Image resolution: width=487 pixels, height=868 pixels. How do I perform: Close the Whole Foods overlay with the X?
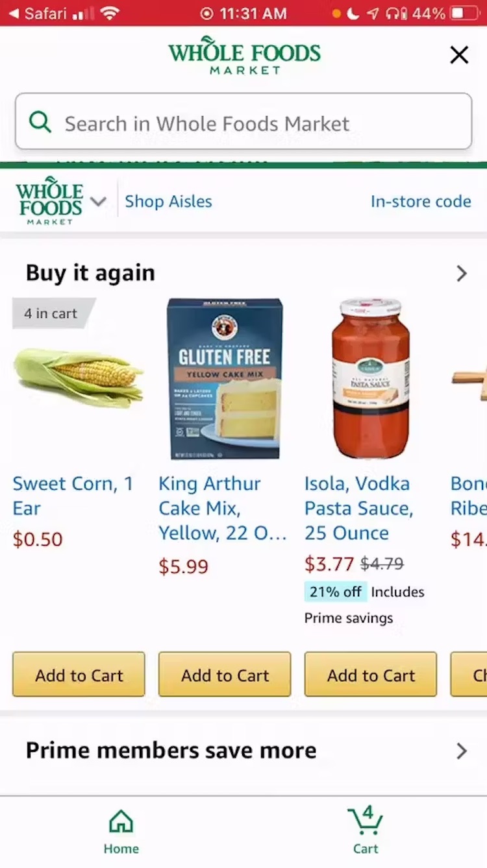[x=459, y=55]
